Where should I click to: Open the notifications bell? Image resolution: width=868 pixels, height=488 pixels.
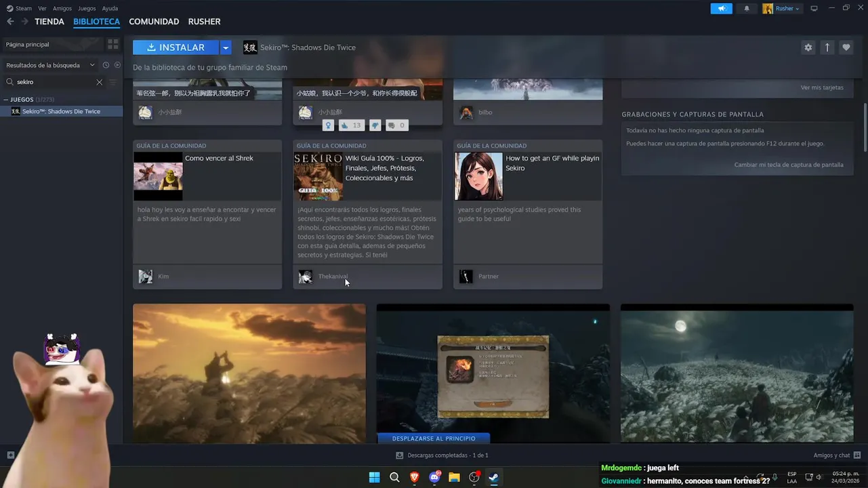pos(747,8)
